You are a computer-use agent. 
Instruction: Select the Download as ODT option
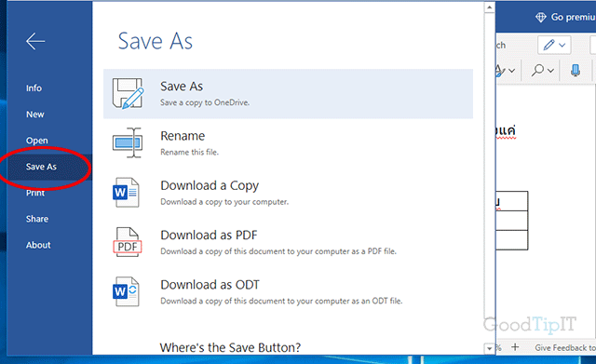click(x=288, y=291)
